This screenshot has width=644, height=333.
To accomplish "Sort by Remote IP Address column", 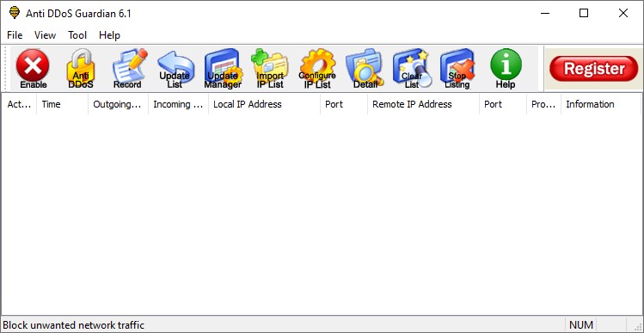I will tap(423, 104).
